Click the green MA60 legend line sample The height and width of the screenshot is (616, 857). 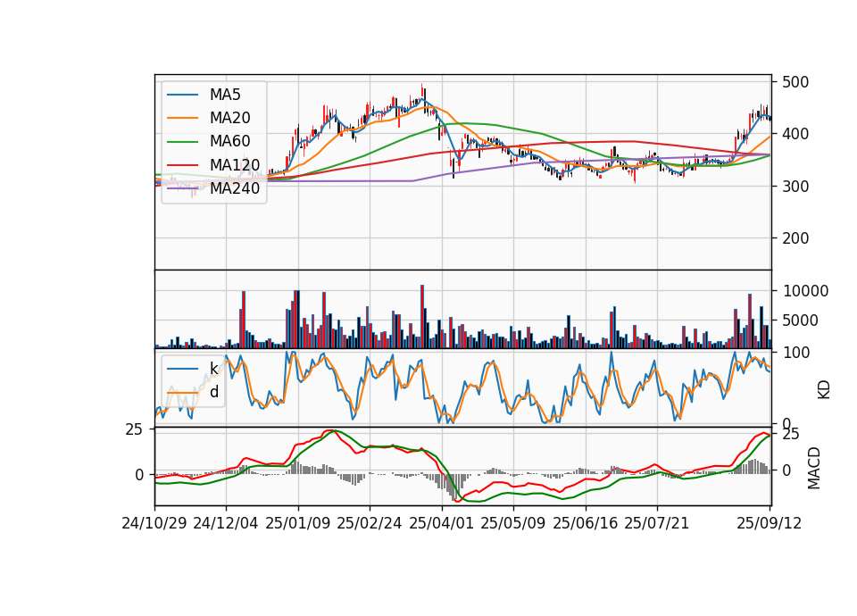[182, 142]
